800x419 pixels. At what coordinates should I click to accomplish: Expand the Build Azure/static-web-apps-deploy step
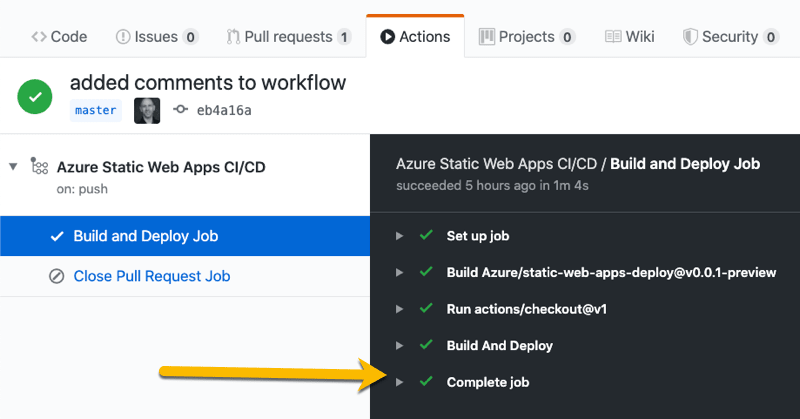tap(399, 273)
